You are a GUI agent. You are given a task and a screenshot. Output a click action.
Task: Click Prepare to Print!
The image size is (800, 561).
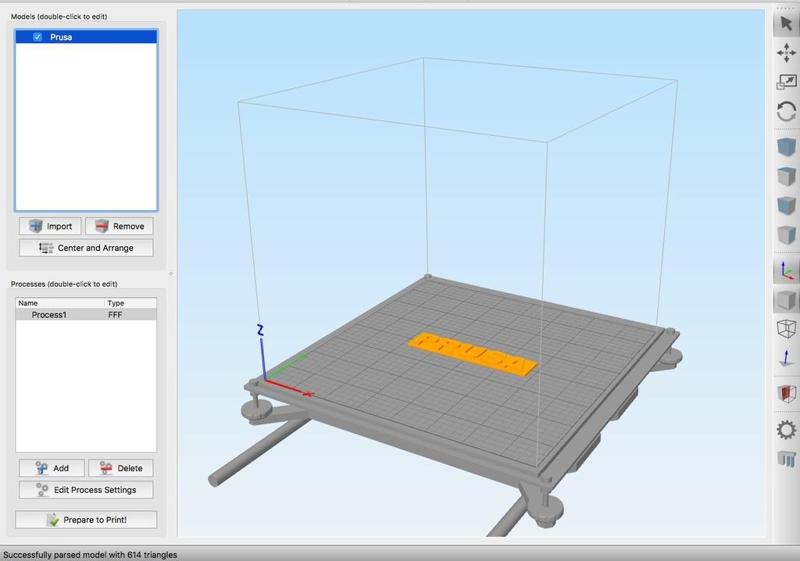86,520
